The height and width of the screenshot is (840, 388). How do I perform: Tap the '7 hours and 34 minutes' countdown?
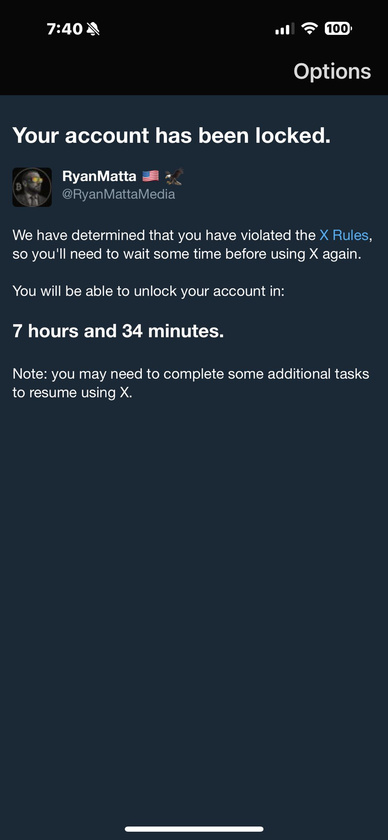(x=118, y=331)
